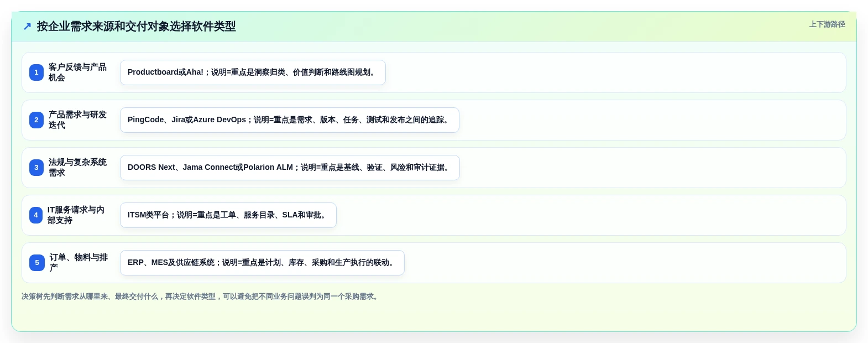Select the 订单、物料与排产 label
This screenshot has width=868, height=343.
pos(79,263)
